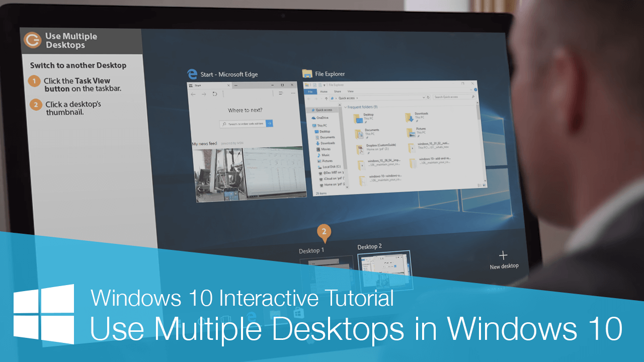Click the File Explorer folder icon in Task View
Image resolution: width=644 pixels, height=362 pixels.
point(307,74)
